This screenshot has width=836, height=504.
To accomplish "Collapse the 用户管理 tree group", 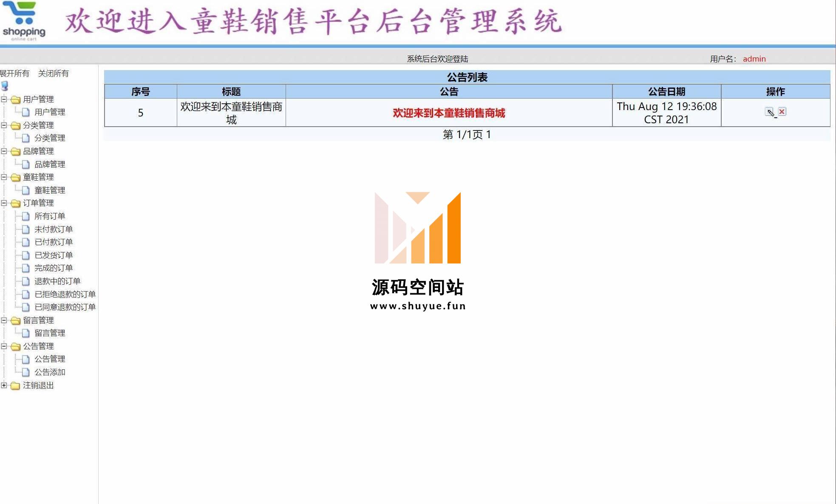I will [x=4, y=99].
